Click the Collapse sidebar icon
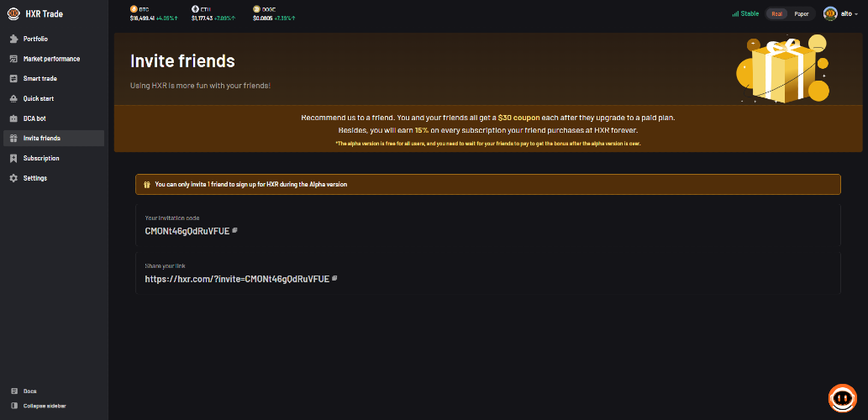The width and height of the screenshot is (868, 420). pyautogui.click(x=14, y=406)
